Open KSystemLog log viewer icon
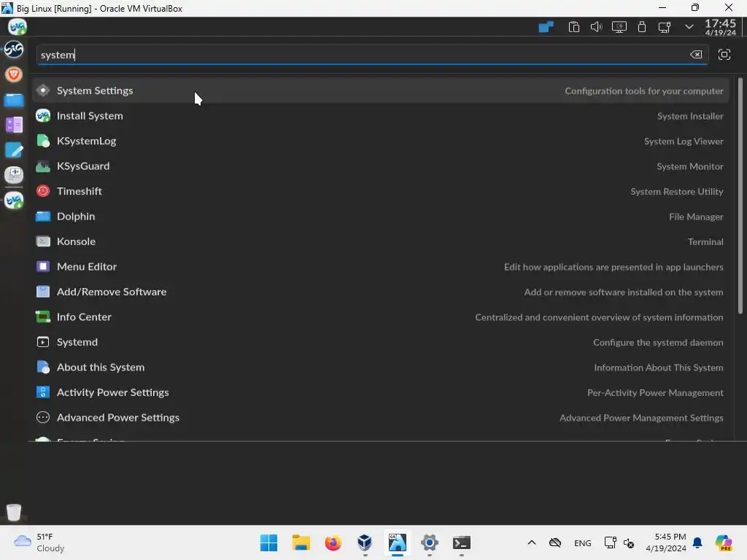Viewport: 747px width, 560px height. pyautogui.click(x=43, y=141)
